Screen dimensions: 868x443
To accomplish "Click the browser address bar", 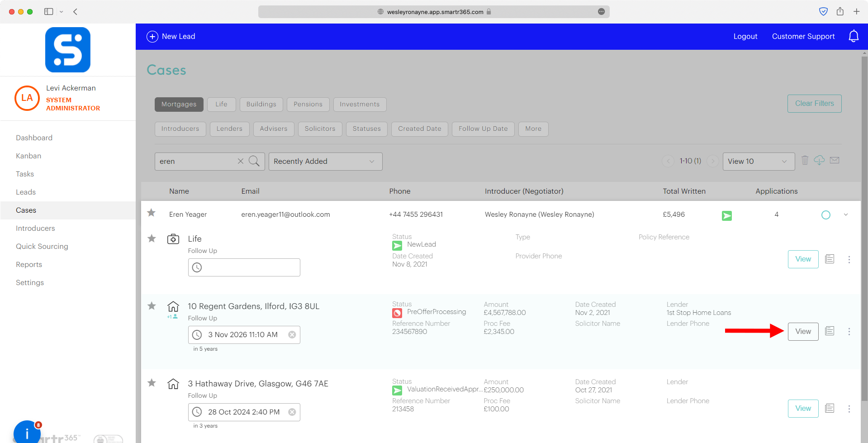I will tap(434, 12).
